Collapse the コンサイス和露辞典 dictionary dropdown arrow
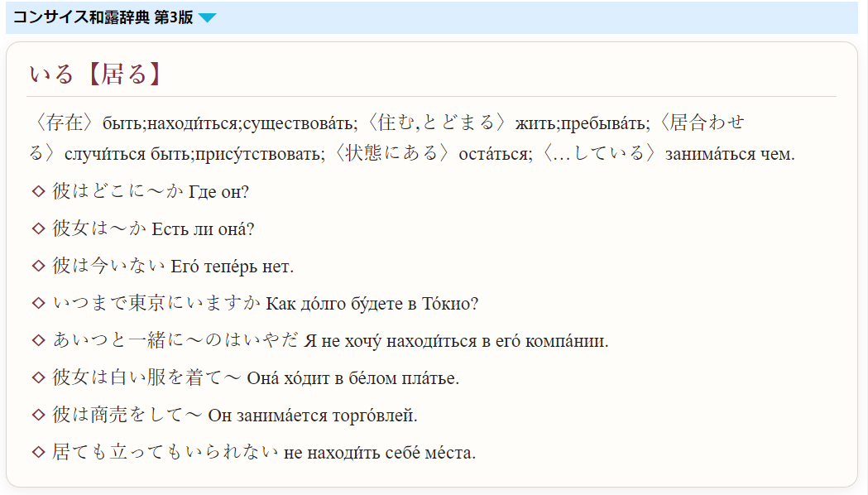The height and width of the screenshot is (495, 868). click(208, 17)
